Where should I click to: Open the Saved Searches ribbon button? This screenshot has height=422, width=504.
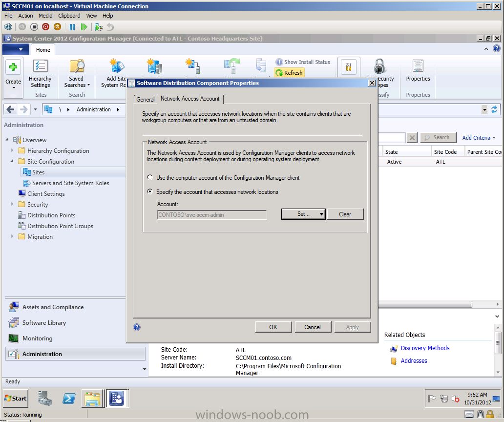click(x=77, y=74)
